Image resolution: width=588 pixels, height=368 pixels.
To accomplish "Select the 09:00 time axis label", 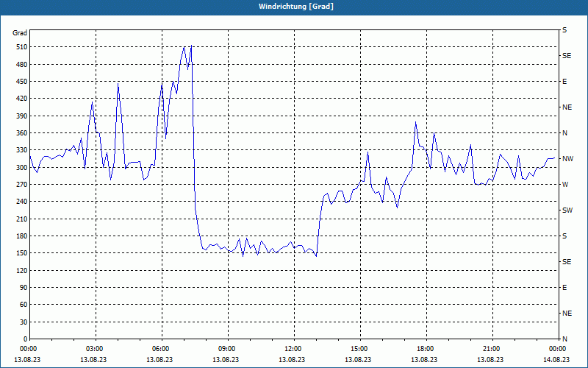I will coord(228,349).
